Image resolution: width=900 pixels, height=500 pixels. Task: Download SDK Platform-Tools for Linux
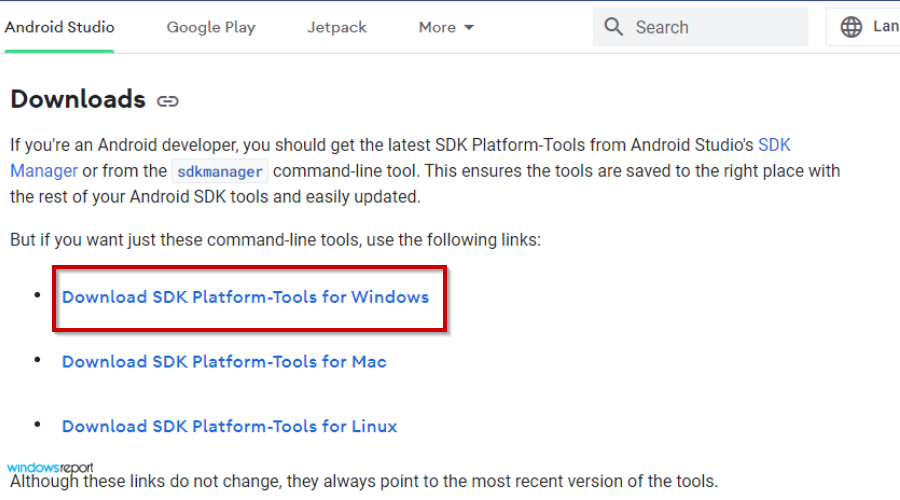pos(230,426)
